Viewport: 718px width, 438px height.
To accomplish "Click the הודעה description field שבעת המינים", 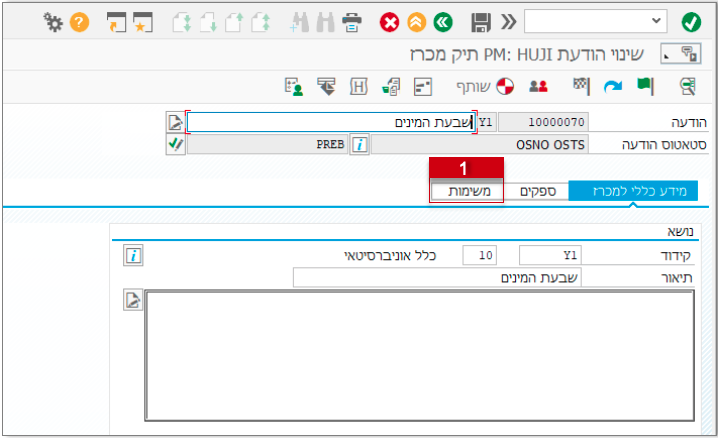I will click(330, 122).
